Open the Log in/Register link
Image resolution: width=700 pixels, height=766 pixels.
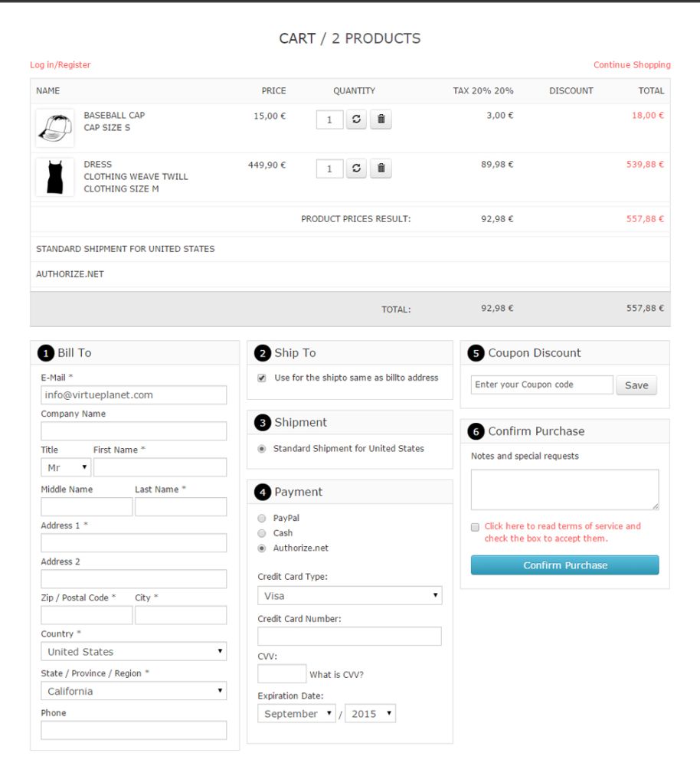61,65
